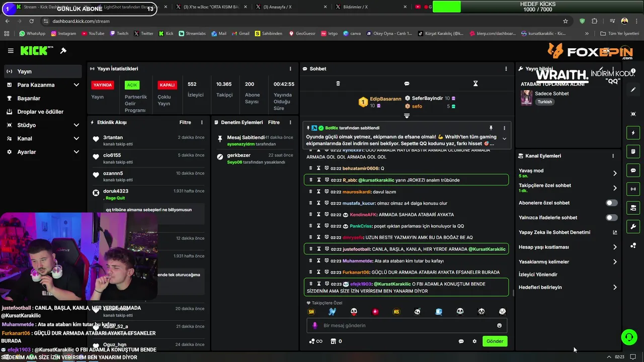Open the GeoGuessr bookmark
The width and height of the screenshot is (644, 362).
[x=302, y=34]
